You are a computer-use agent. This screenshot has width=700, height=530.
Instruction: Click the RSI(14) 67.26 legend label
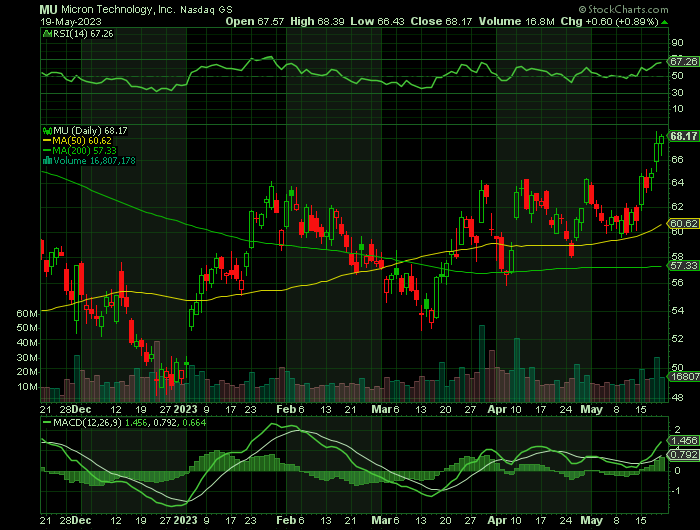(x=83, y=34)
